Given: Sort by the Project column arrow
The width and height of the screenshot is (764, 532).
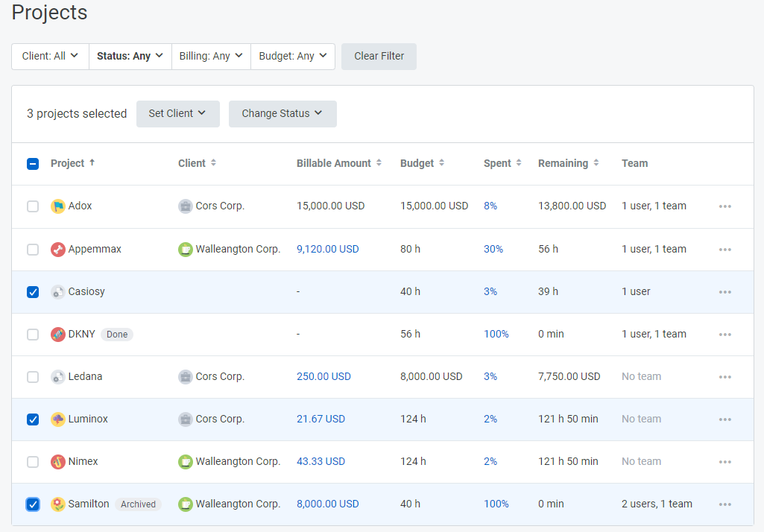Looking at the screenshot, I should point(92,162).
